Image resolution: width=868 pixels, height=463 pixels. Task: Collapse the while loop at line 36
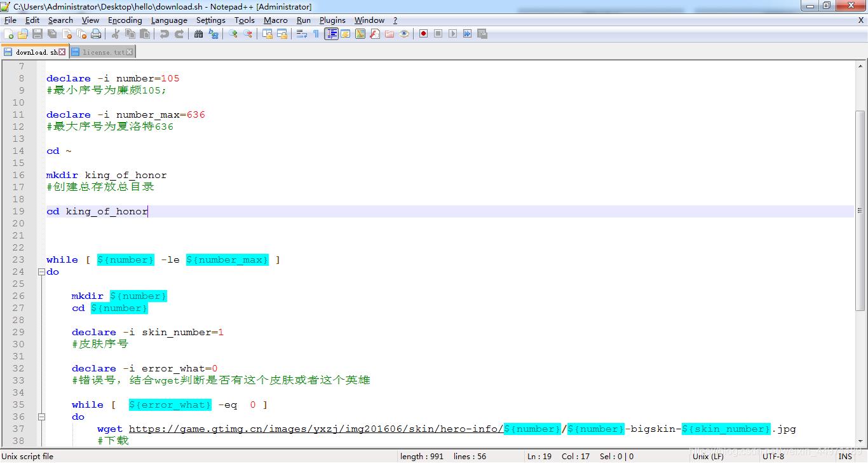tap(41, 417)
